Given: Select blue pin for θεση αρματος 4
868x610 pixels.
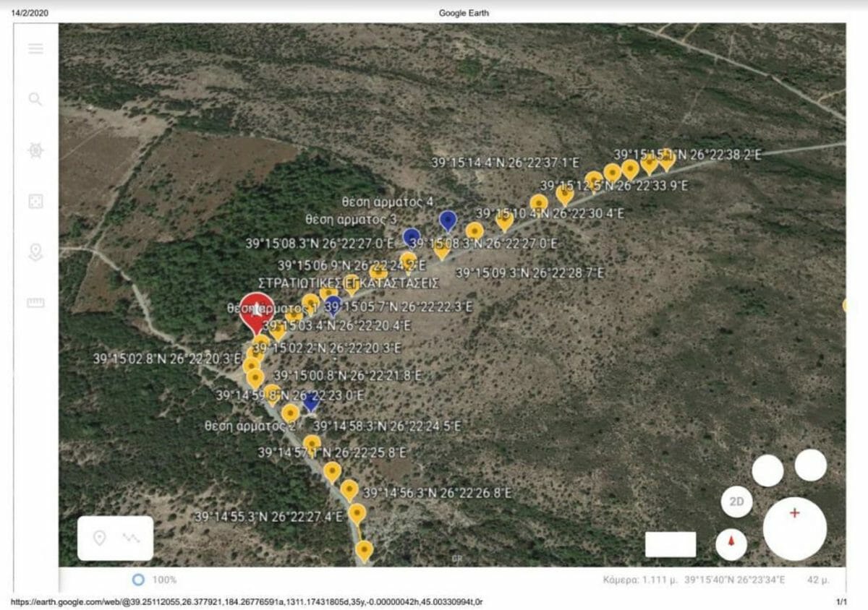Looking at the screenshot, I should (448, 220).
